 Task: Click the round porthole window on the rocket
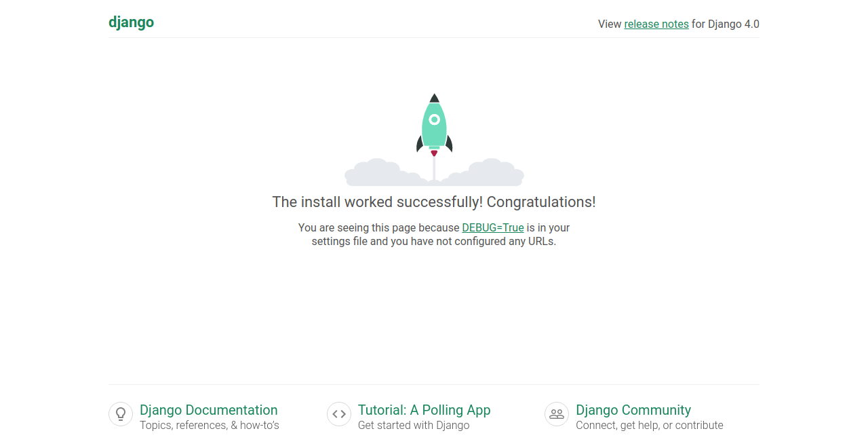point(434,120)
